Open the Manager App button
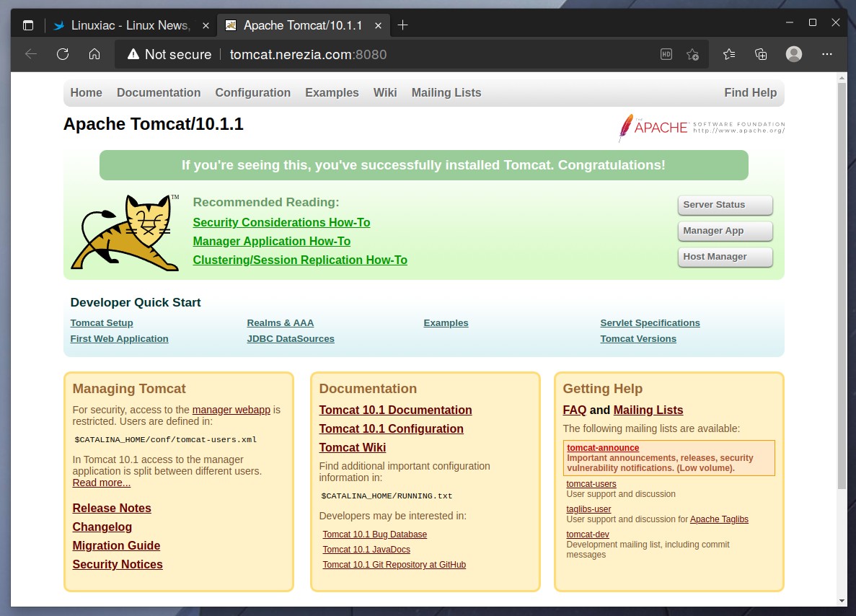 pos(725,231)
